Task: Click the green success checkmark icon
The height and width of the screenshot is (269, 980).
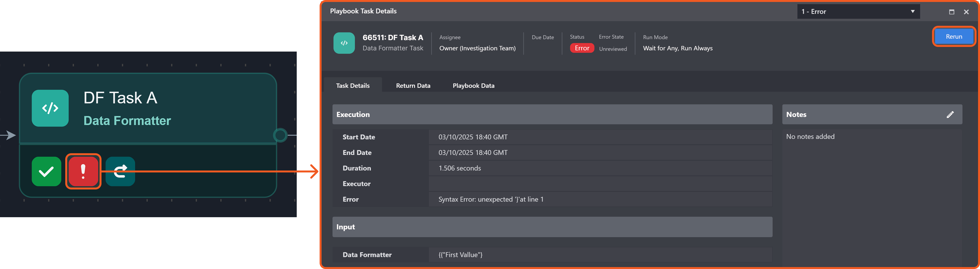Action: point(46,171)
